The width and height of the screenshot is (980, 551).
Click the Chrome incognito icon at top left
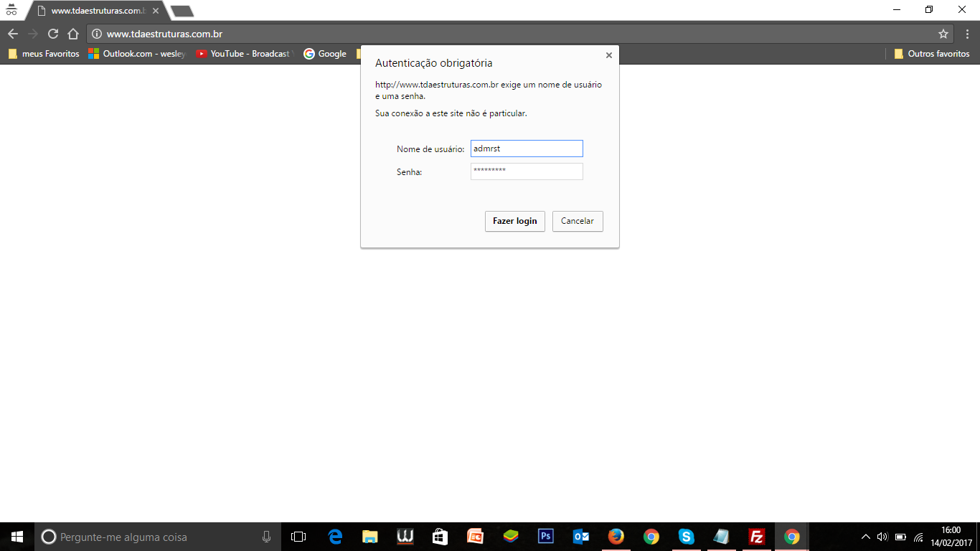tap(11, 10)
